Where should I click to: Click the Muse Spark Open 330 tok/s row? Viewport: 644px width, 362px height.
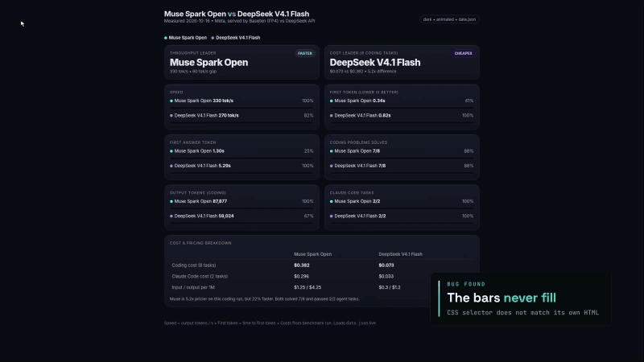242,101
